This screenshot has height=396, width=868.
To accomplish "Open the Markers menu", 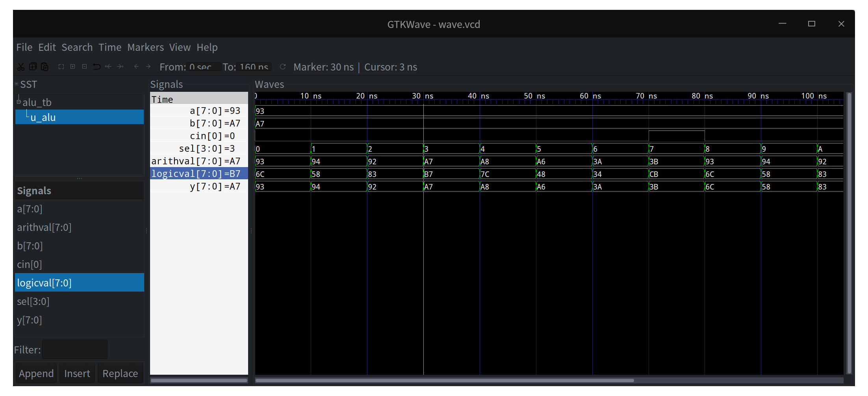I will click(x=145, y=47).
